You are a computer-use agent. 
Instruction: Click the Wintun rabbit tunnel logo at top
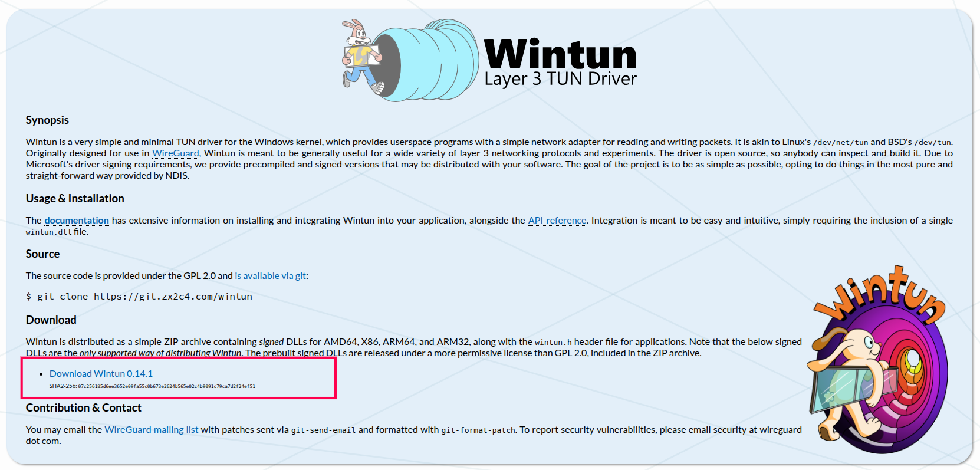coord(410,60)
